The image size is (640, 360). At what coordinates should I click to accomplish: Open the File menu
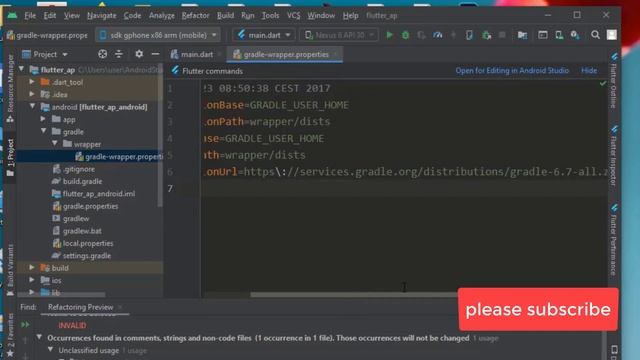click(30, 16)
